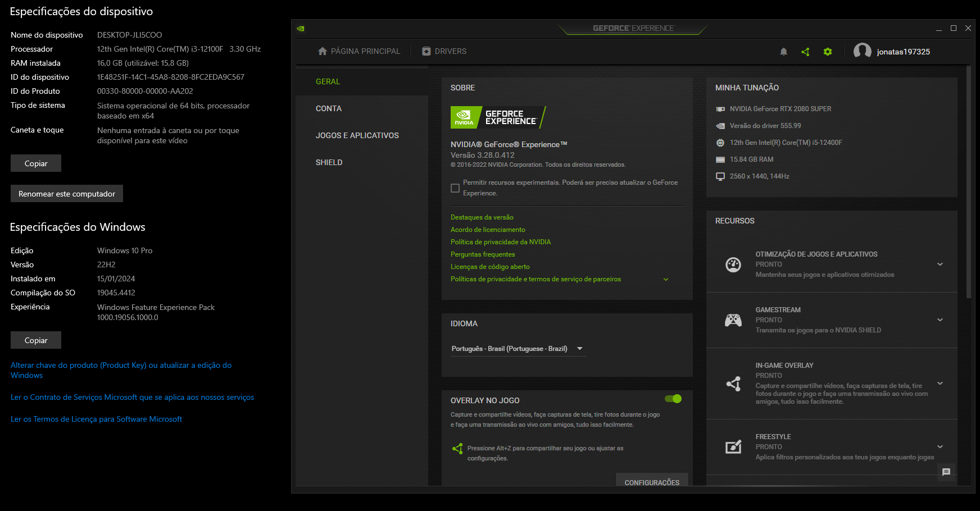The width and height of the screenshot is (980, 511).
Task: Click the In-Game Overlay share icon
Action: tap(733, 384)
